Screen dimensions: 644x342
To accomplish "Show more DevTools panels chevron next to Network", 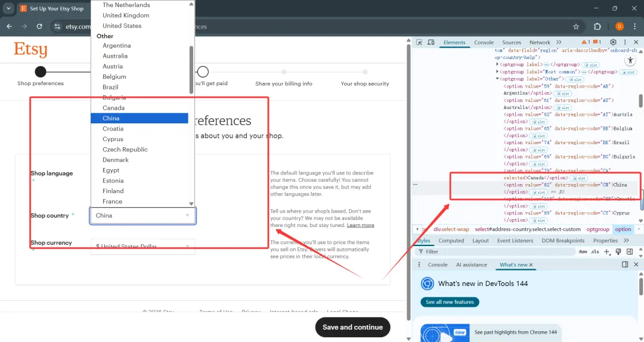I will click(x=559, y=42).
